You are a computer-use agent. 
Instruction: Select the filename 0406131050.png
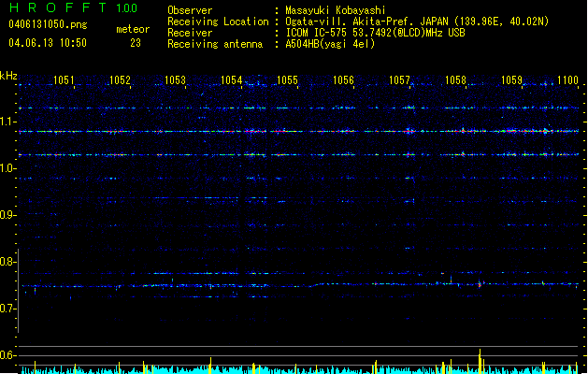[48, 24]
